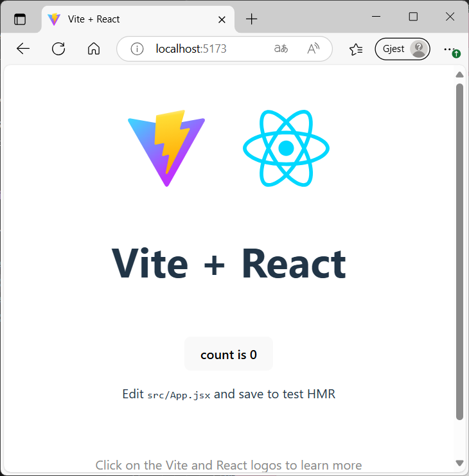Open the Favorites list
The width and height of the screenshot is (469, 476).
coord(355,49)
